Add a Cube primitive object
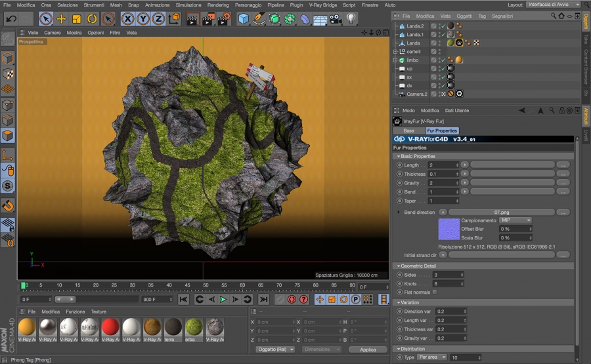Screen dimensions: 591x364 [x=244, y=19]
